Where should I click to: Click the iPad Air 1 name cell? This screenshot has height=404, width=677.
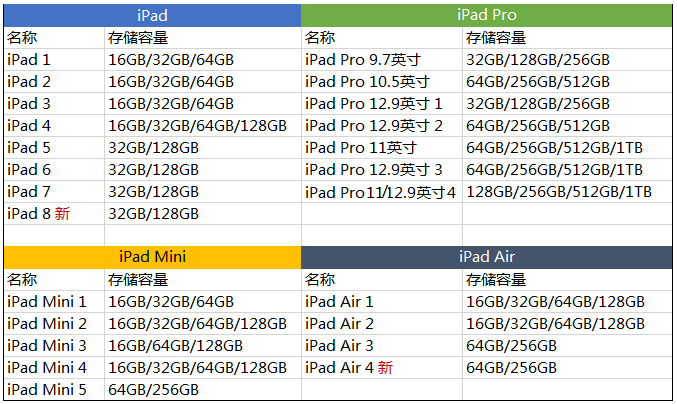click(382, 302)
